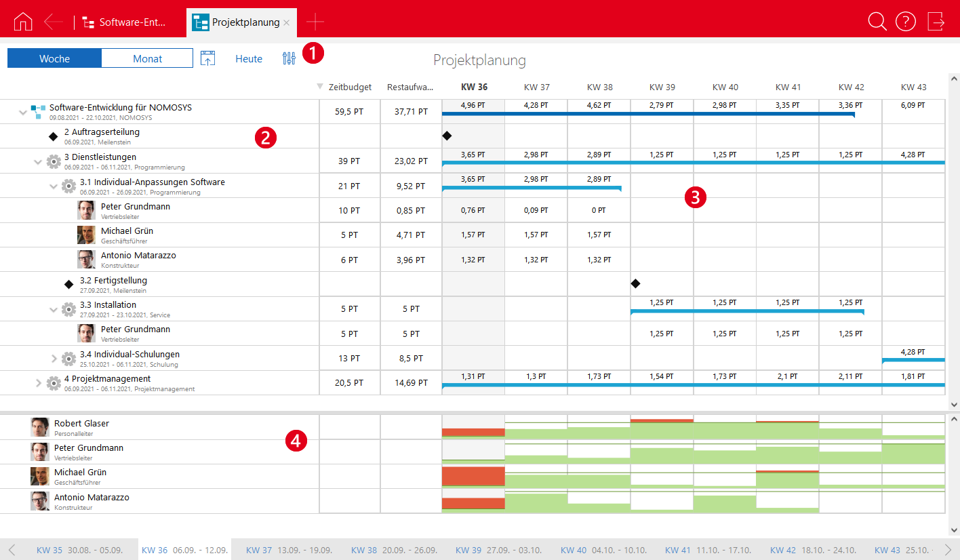Click the logout exit icon
Image resolution: width=960 pixels, height=560 pixels.
(936, 22)
